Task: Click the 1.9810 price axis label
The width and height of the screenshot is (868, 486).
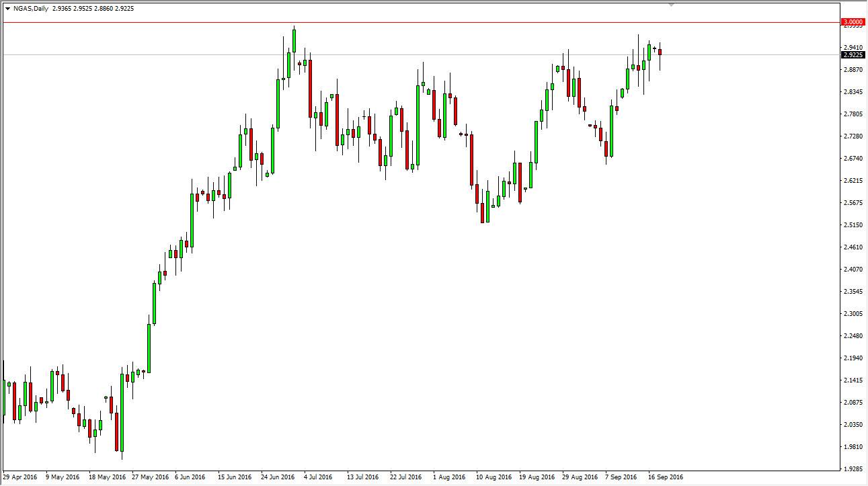Action: [x=853, y=446]
